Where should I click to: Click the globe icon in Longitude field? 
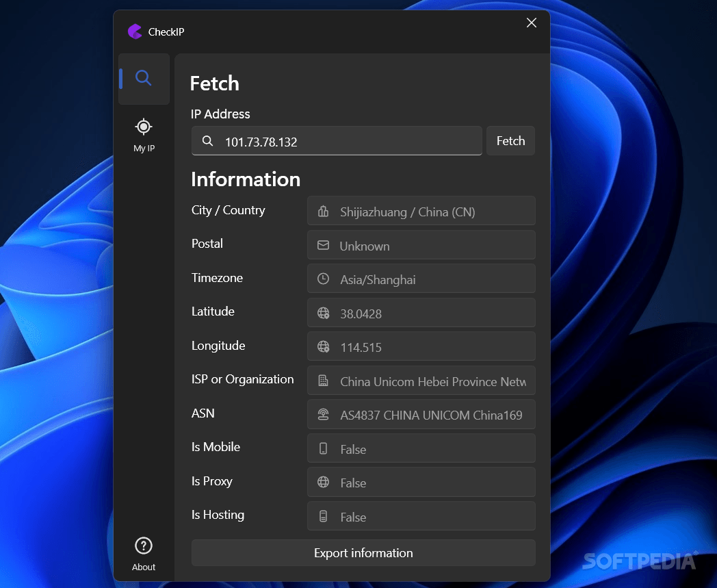click(x=324, y=347)
